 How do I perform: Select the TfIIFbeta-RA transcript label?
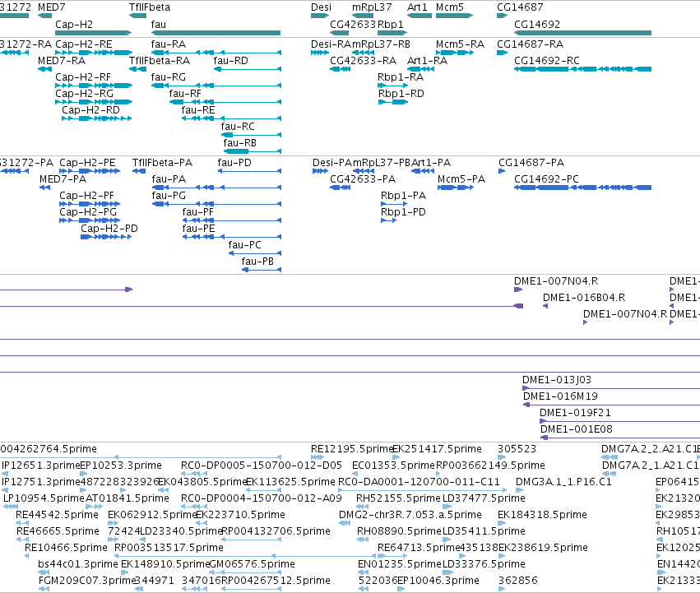tap(160, 61)
